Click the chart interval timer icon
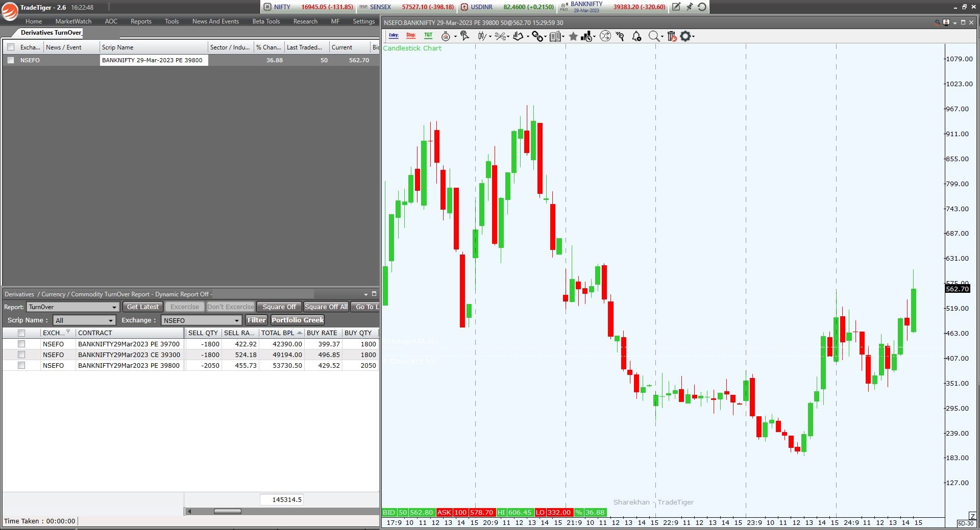 point(446,36)
